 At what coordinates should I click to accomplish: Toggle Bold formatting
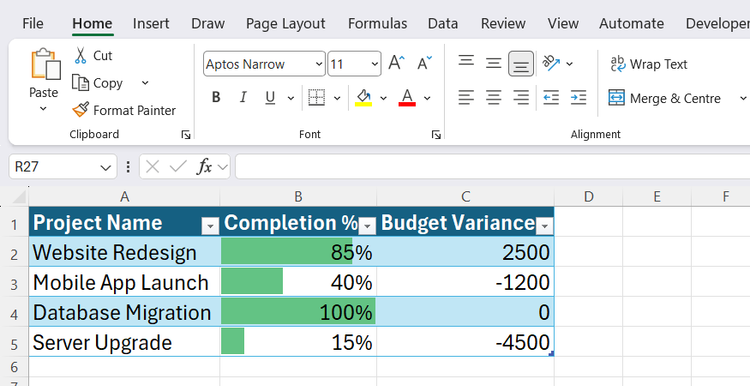coord(216,98)
